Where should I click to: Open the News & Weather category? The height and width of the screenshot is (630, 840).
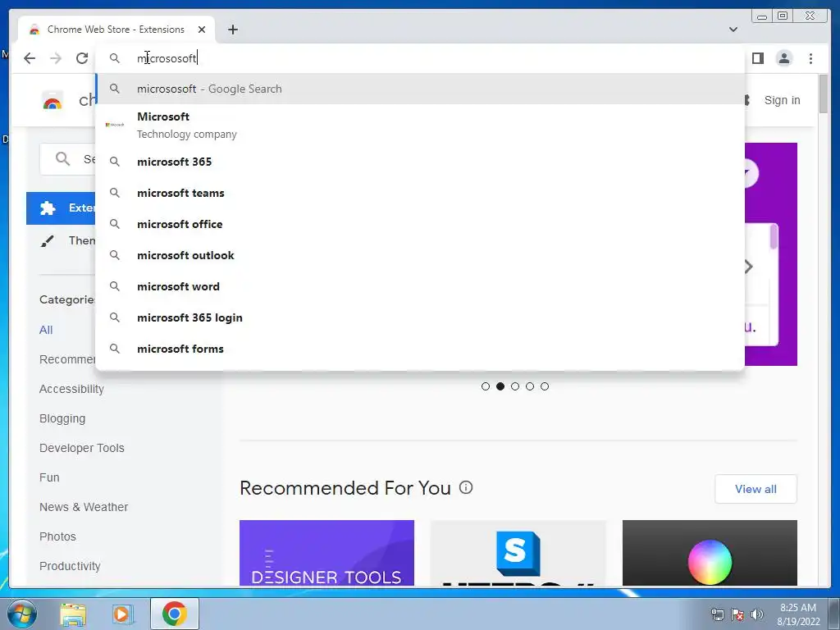pyautogui.click(x=84, y=507)
